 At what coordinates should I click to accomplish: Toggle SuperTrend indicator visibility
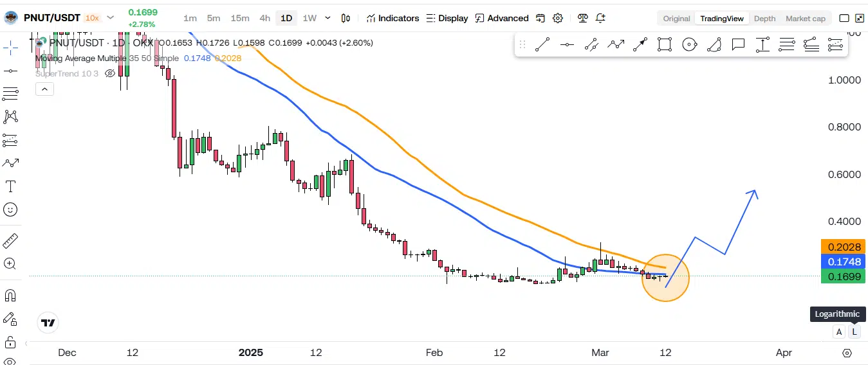point(110,73)
